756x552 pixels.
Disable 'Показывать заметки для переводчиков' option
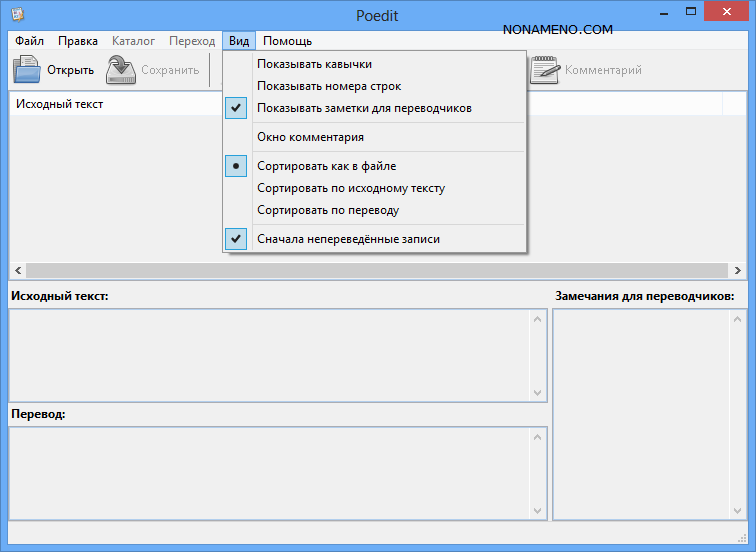point(364,108)
